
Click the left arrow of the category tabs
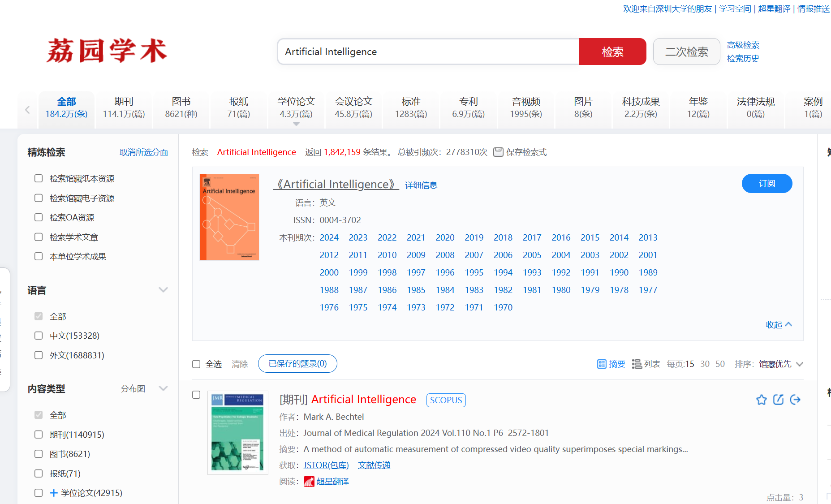[x=27, y=110]
